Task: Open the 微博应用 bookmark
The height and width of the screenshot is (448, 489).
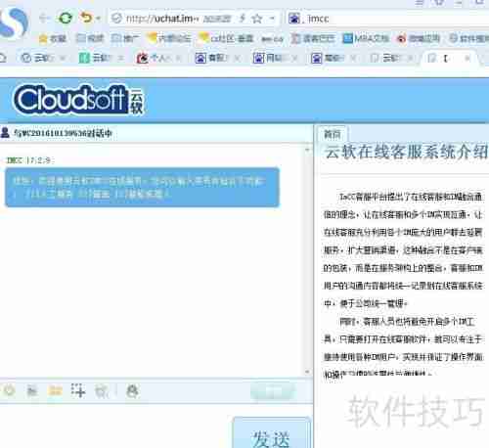Action: (419, 39)
